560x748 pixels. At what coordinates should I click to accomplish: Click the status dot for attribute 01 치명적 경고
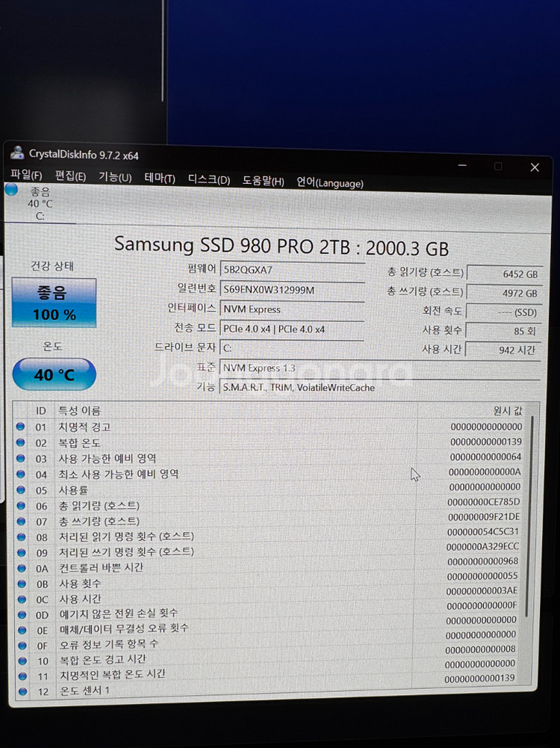[20, 427]
